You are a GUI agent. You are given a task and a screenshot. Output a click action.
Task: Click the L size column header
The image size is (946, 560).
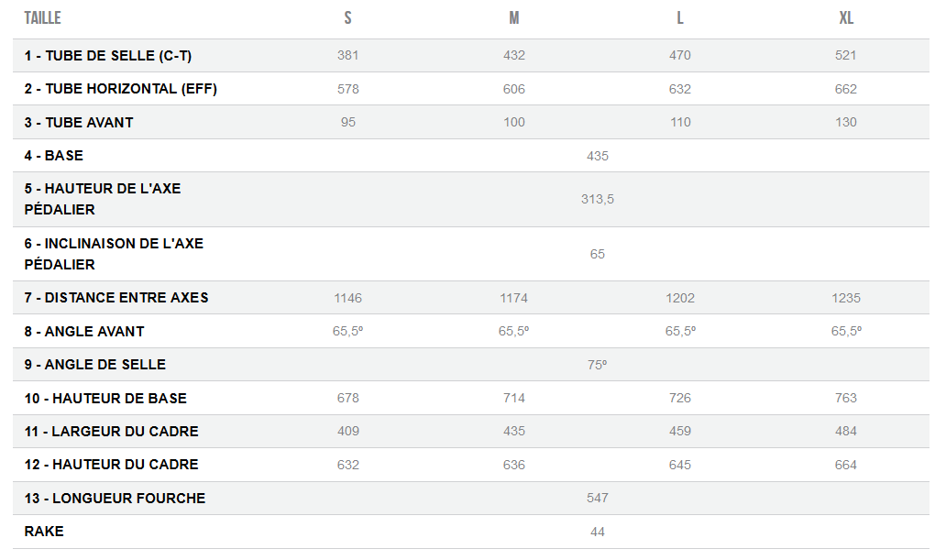(680, 18)
